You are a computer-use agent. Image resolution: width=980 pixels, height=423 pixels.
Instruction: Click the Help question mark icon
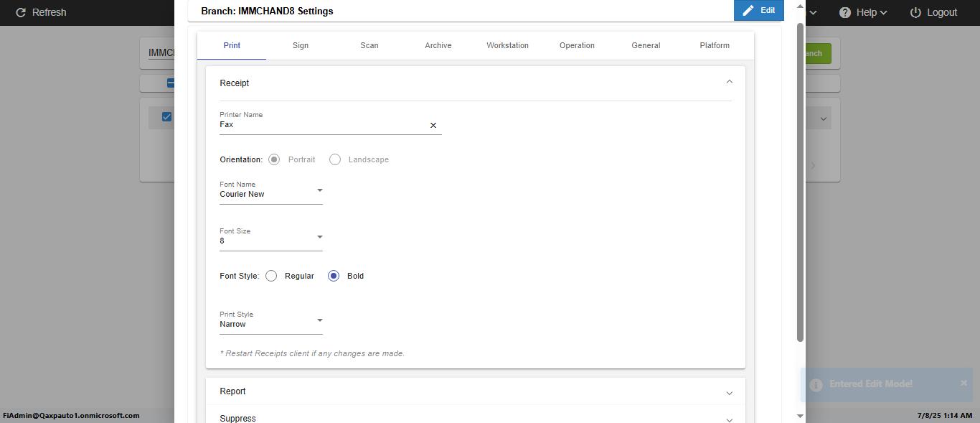pos(845,12)
